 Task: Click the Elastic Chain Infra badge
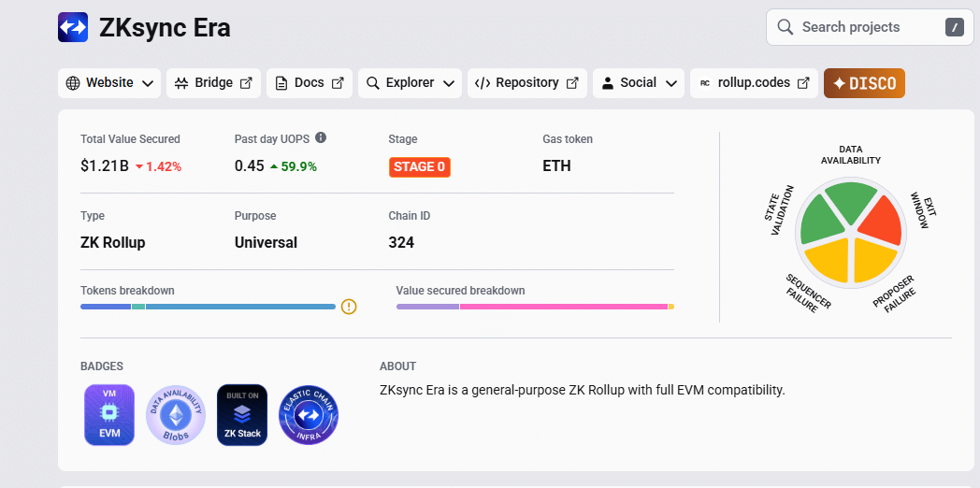click(x=309, y=415)
